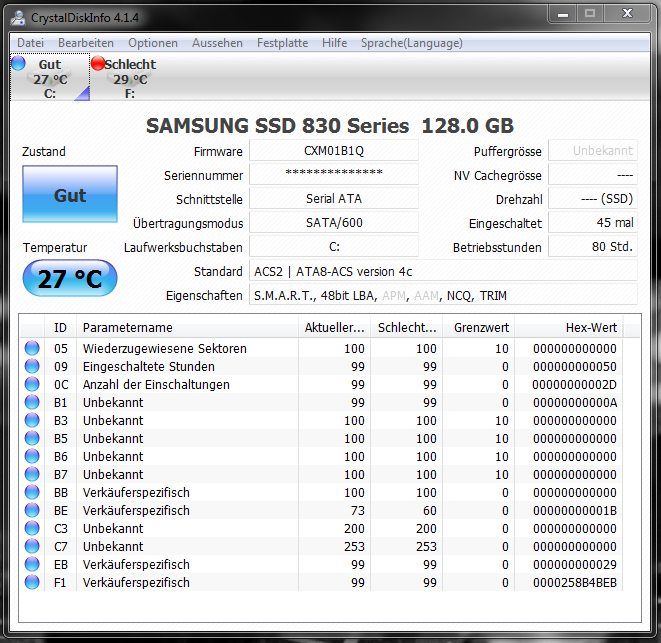This screenshot has width=661, height=643.
Task: Close the CrystalDiskInfo window
Action: [x=627, y=14]
